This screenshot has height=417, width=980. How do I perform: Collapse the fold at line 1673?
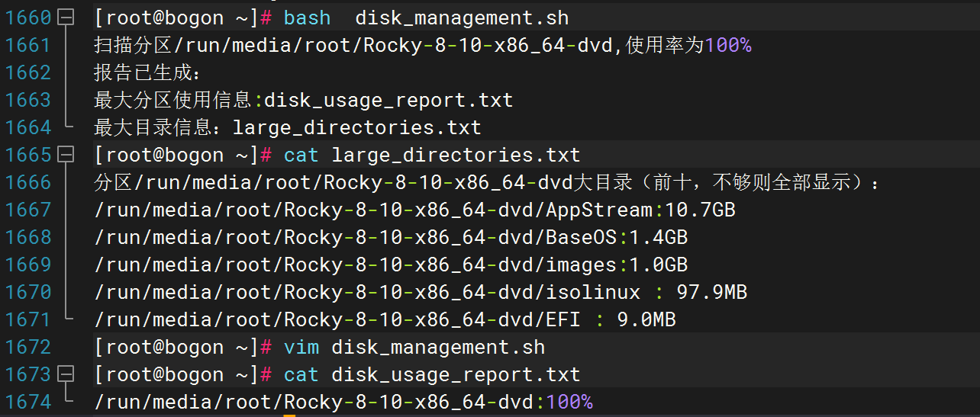(x=66, y=374)
